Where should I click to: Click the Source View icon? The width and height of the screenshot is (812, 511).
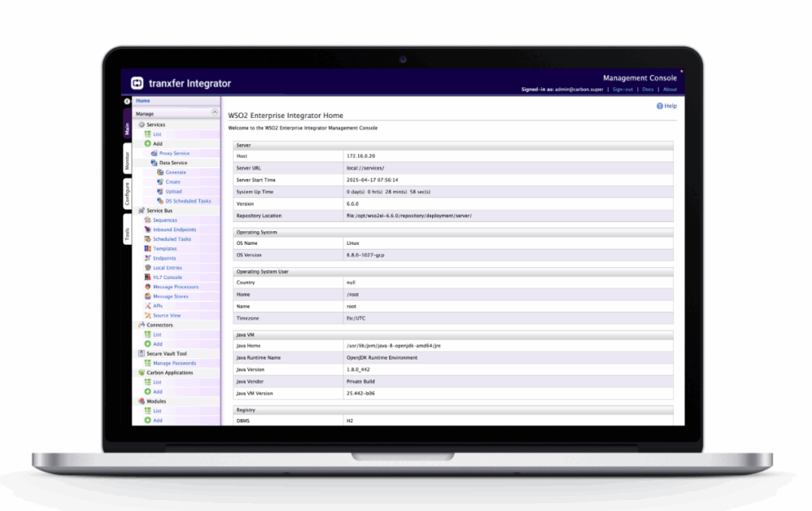(147, 315)
